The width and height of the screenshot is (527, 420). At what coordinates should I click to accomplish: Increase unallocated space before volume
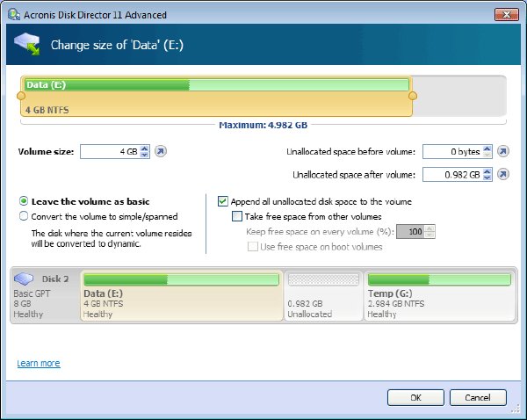click(487, 148)
